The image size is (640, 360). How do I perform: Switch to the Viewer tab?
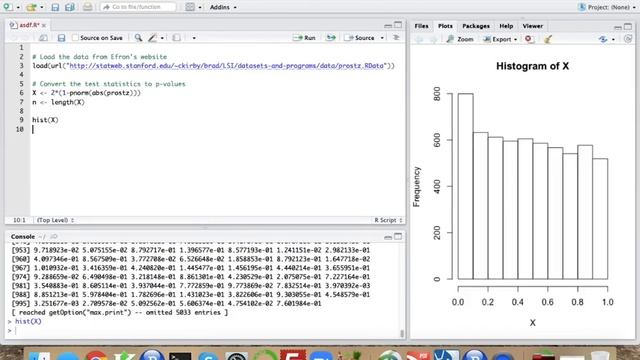(x=533, y=26)
